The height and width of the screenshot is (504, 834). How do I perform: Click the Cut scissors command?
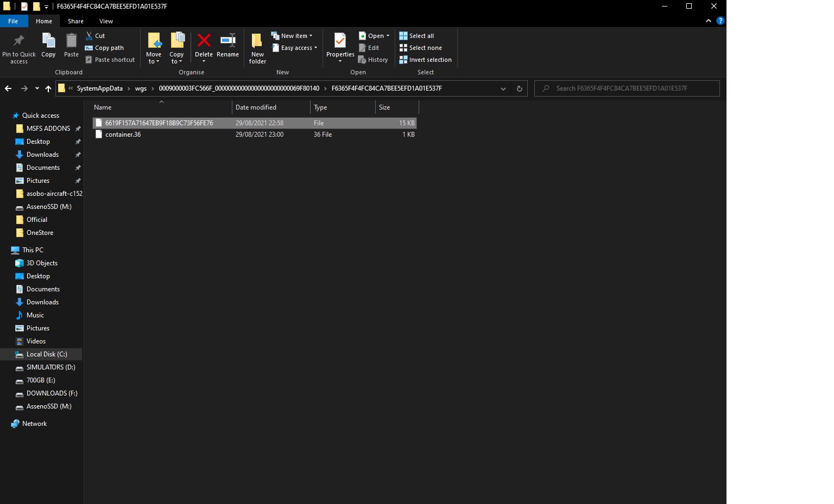pos(95,36)
